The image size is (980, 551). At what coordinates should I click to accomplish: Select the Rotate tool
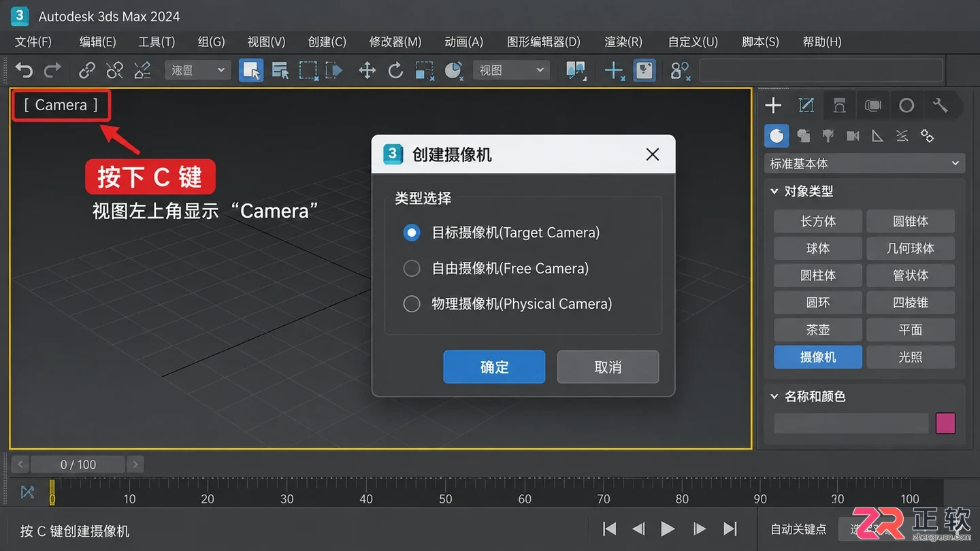tap(395, 70)
